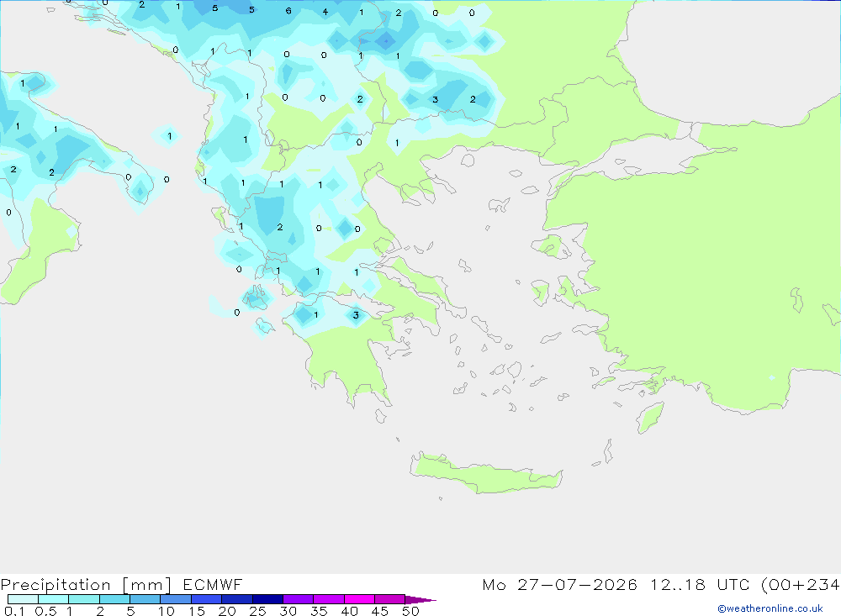Screen dimensions: 841x616
Task: Click the 'Precipitation [mm]' title text
Action: click(86, 585)
